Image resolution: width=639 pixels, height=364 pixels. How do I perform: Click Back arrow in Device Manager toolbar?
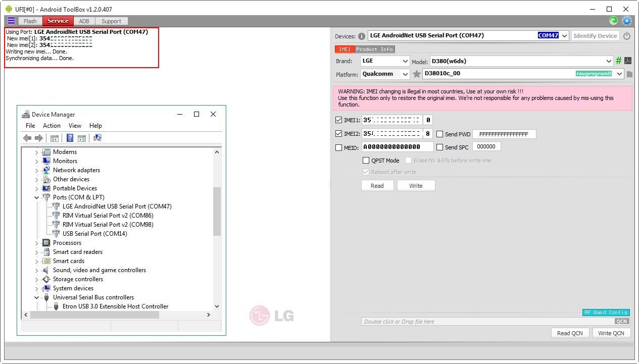tap(27, 138)
